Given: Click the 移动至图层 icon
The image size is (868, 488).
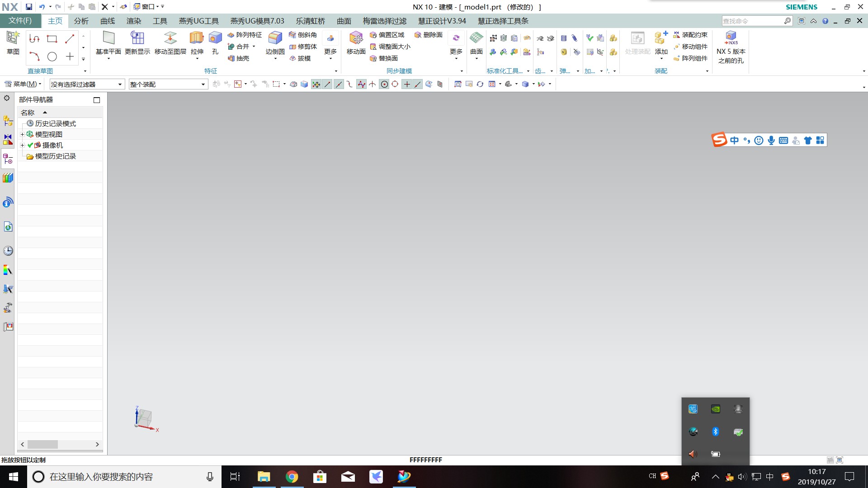Looking at the screenshot, I should click(170, 38).
